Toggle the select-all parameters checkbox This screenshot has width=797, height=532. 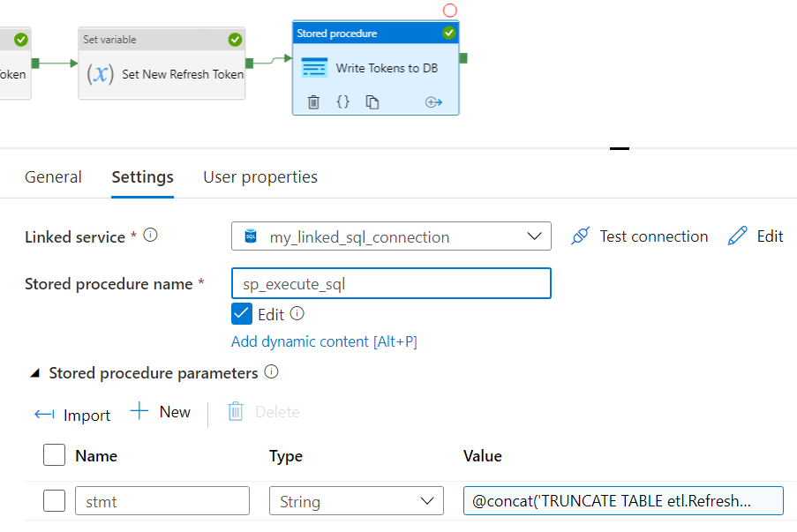click(54, 455)
